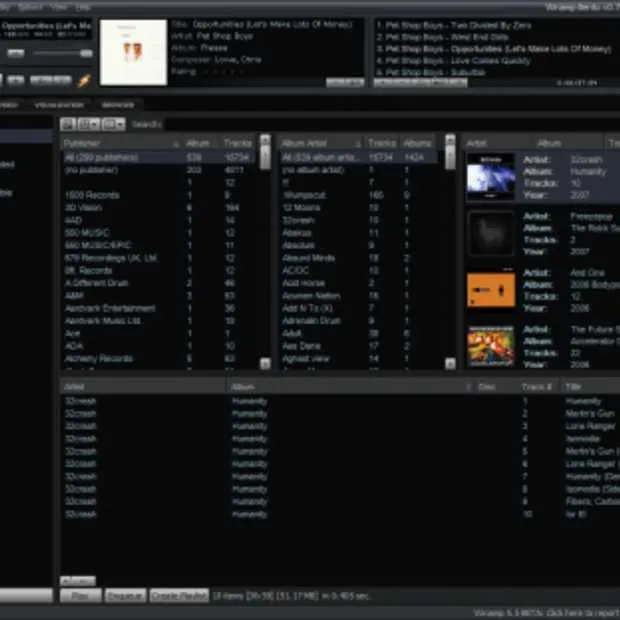Select the orange And One album cover
Image resolution: width=620 pixels, height=620 pixels.
[491, 290]
